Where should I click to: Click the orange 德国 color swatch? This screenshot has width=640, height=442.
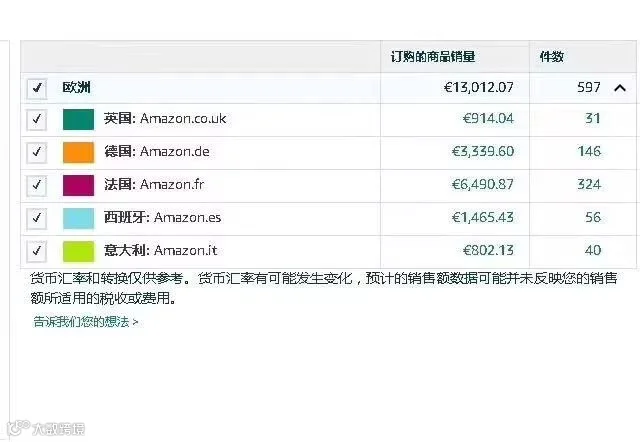pyautogui.click(x=78, y=152)
